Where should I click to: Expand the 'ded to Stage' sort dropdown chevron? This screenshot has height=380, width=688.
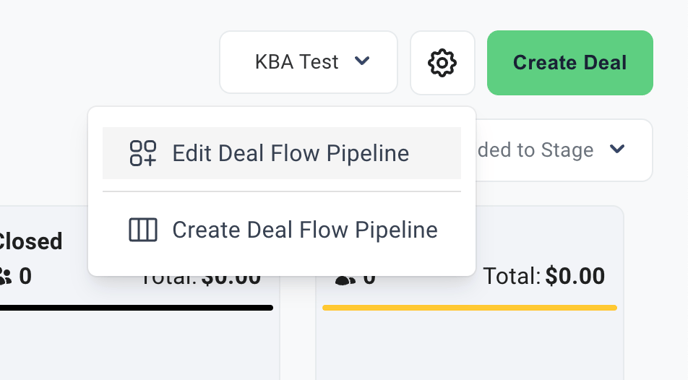click(x=617, y=149)
